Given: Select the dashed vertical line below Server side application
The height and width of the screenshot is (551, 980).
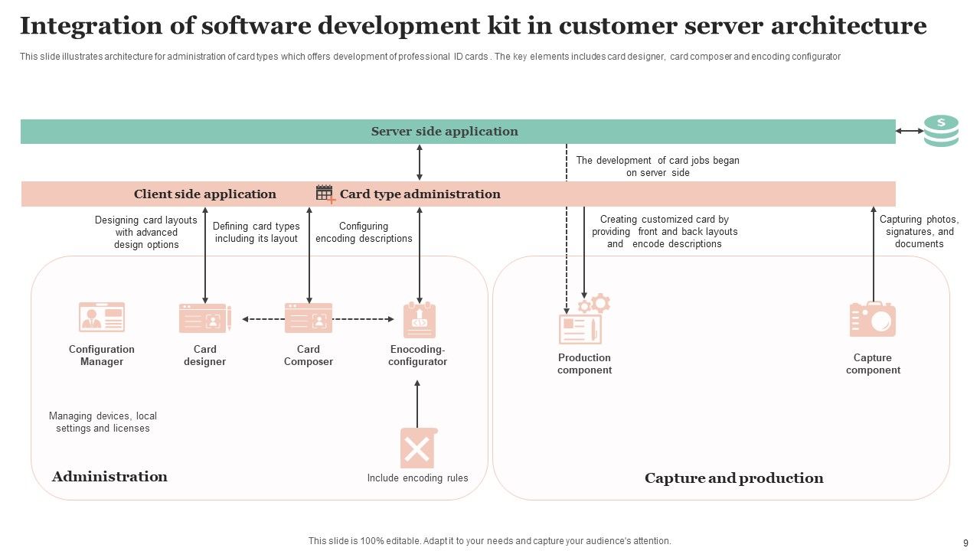Looking at the screenshot, I should click(x=567, y=165).
